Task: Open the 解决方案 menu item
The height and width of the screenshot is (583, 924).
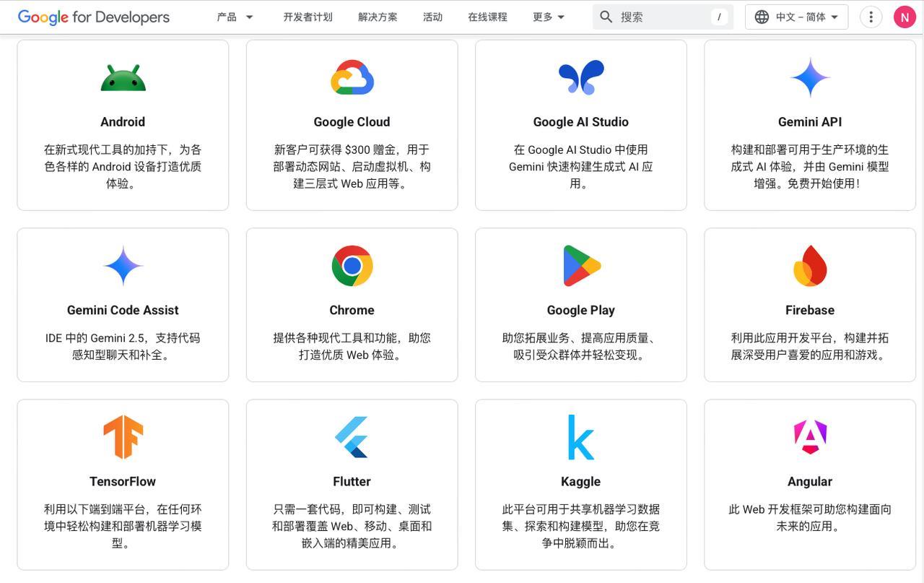Action: point(378,17)
